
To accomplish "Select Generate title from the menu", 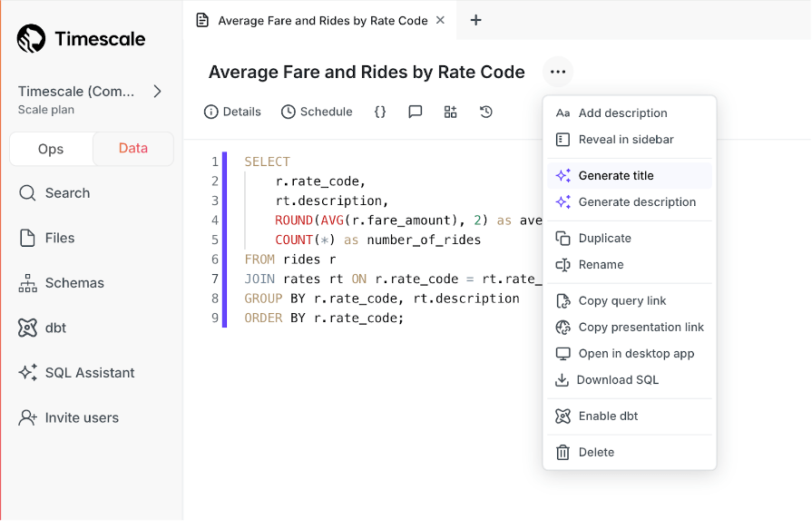I will tap(615, 176).
